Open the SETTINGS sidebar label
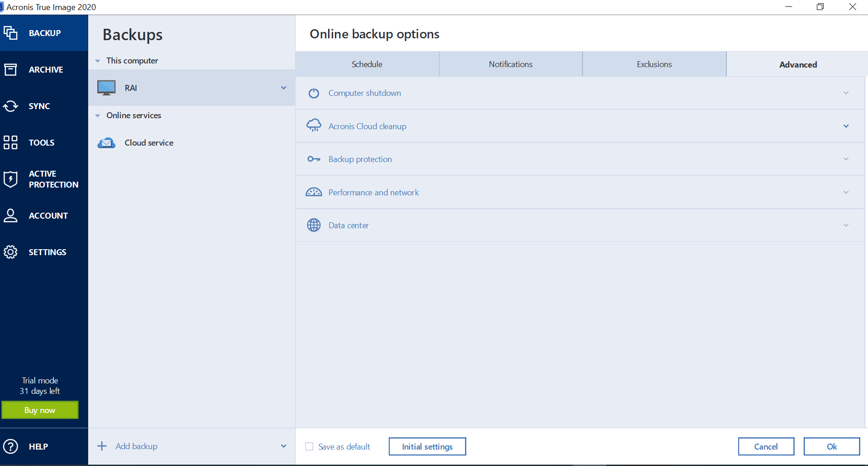 tap(47, 252)
